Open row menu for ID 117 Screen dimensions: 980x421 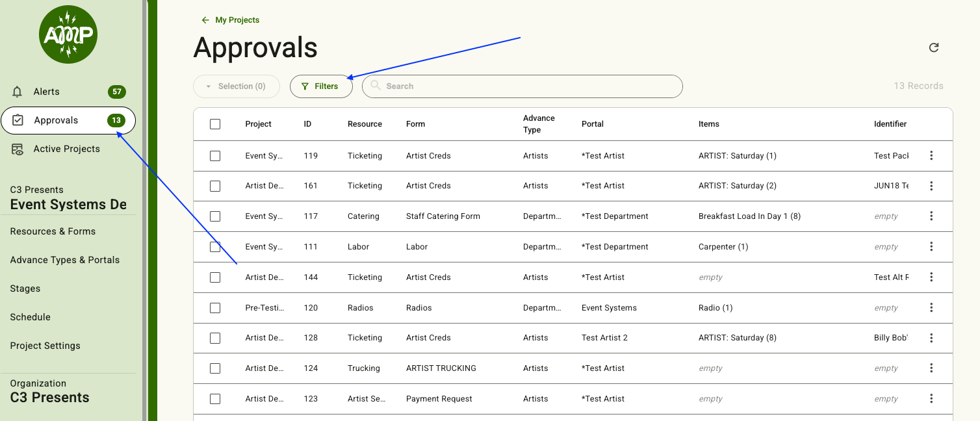pyautogui.click(x=931, y=216)
